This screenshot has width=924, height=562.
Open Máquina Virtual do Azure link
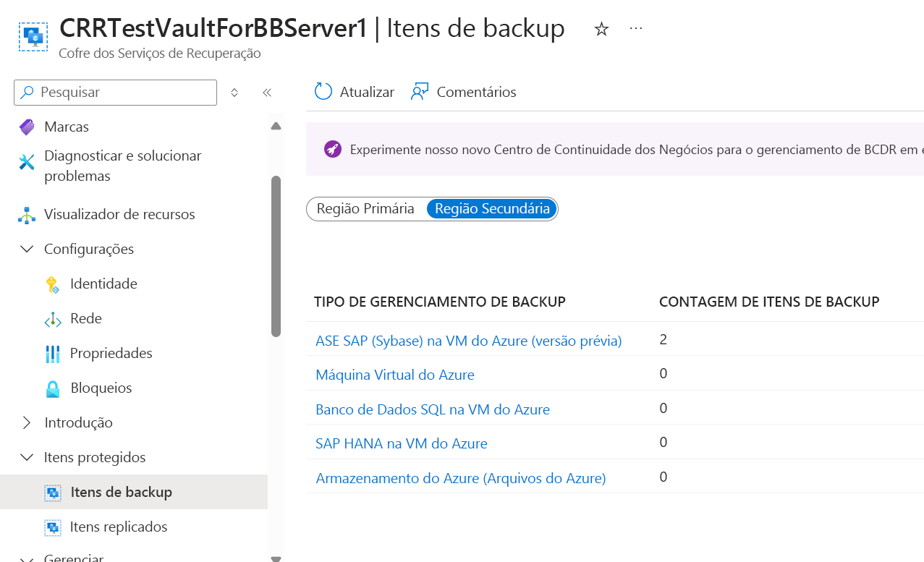point(394,375)
